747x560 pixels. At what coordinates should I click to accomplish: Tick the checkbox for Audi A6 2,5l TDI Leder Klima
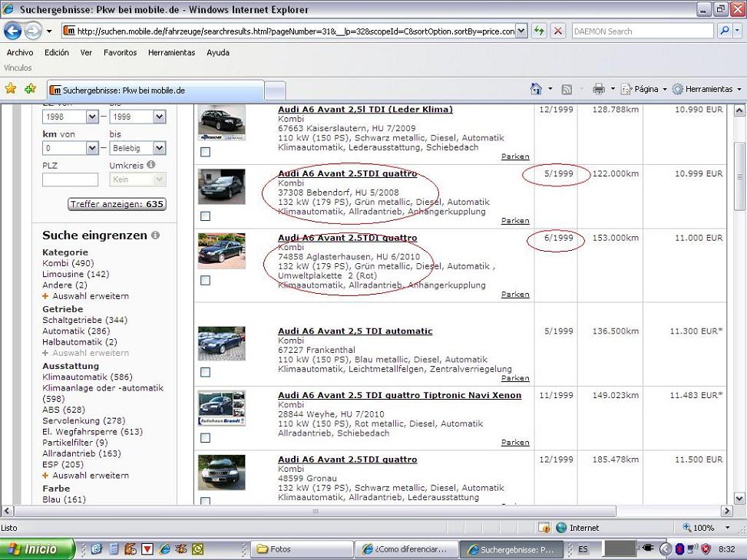205,152
